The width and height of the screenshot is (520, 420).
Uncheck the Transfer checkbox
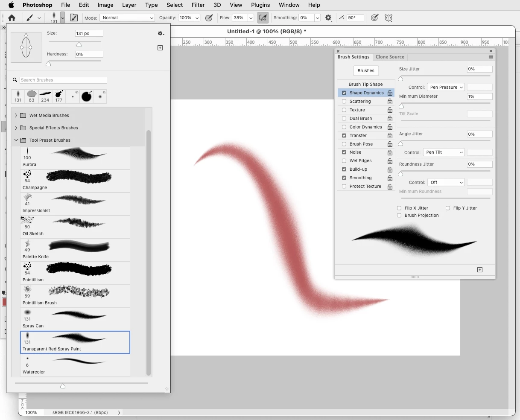pos(344,136)
